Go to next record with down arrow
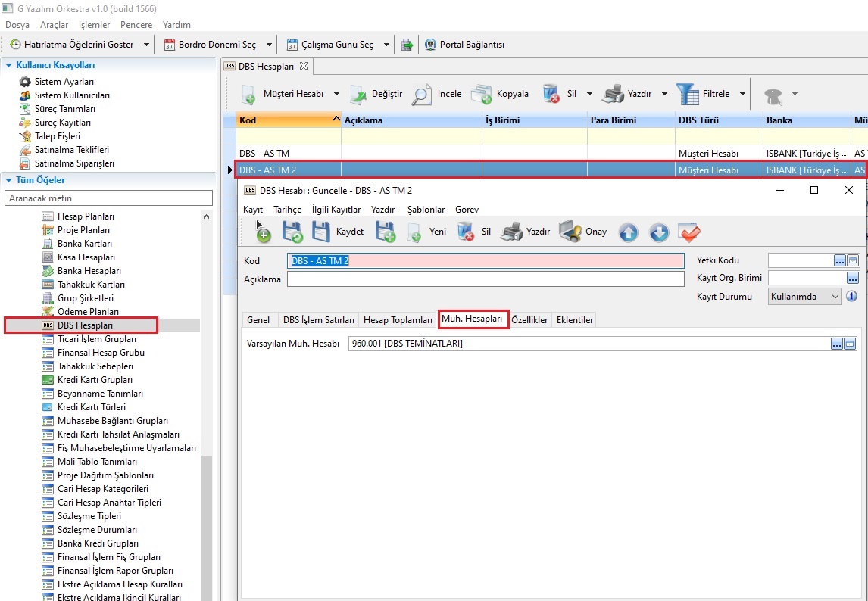Screen dimensions: 868x601 [x=659, y=232]
